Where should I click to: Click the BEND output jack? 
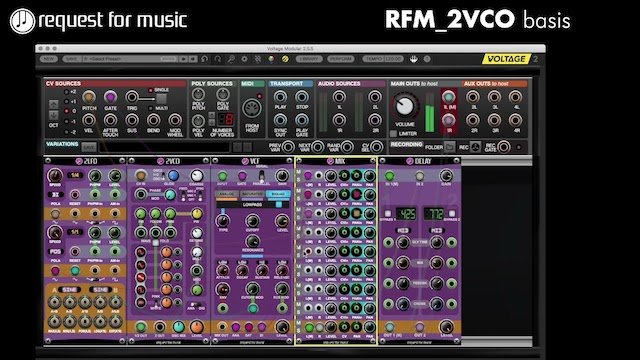153,120
